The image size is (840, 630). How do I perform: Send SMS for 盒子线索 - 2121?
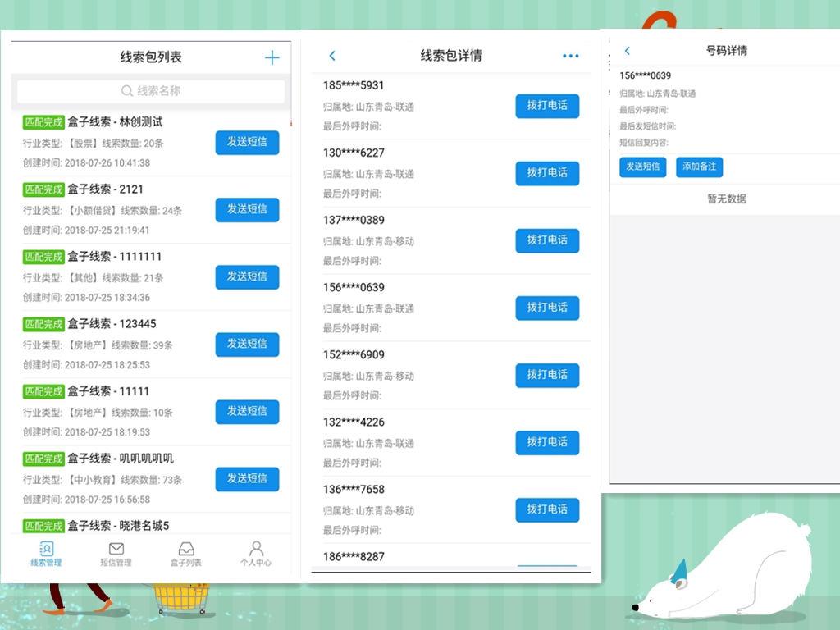coord(247,209)
